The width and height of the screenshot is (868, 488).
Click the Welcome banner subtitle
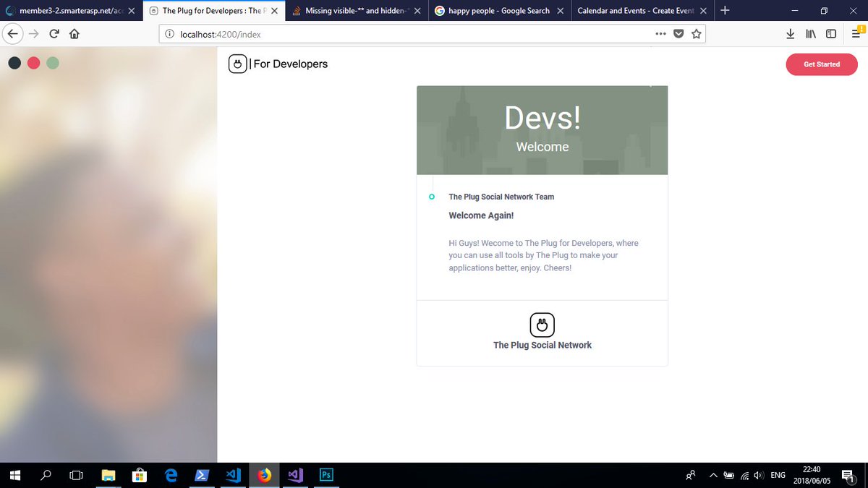(x=542, y=147)
